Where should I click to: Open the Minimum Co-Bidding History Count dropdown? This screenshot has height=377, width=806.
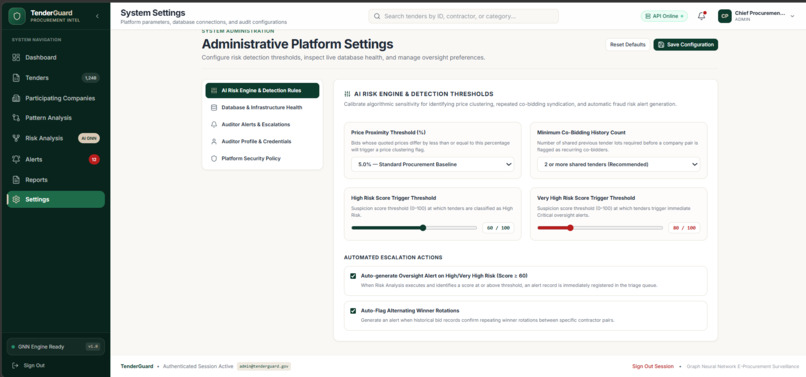point(619,165)
